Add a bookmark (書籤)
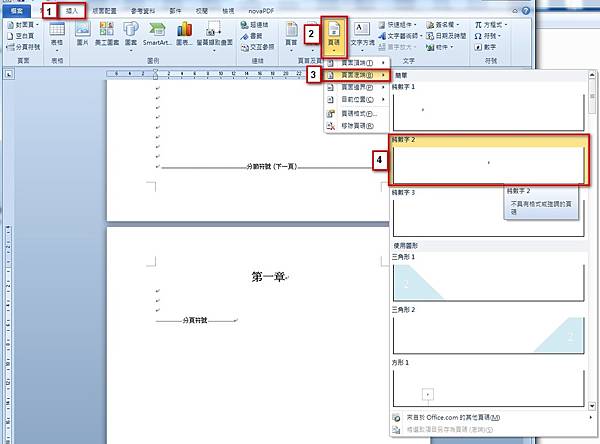The height and width of the screenshot is (444, 600). coord(251,36)
